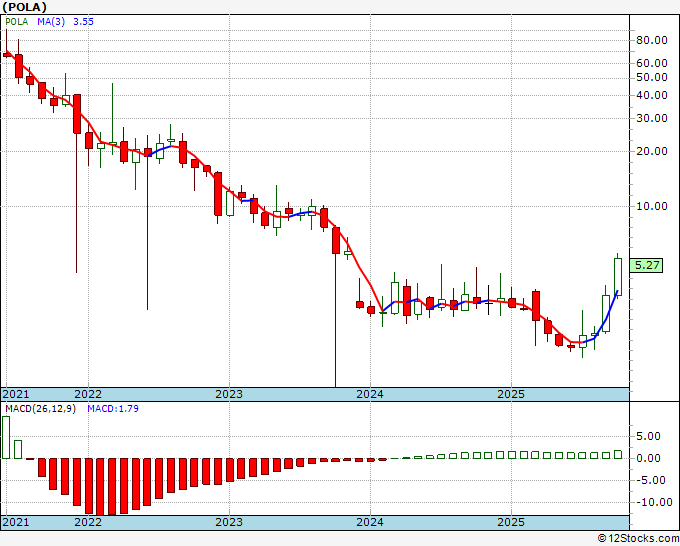Click the 10.00 price axis label
Screen dimensions: 680x546
coord(652,206)
